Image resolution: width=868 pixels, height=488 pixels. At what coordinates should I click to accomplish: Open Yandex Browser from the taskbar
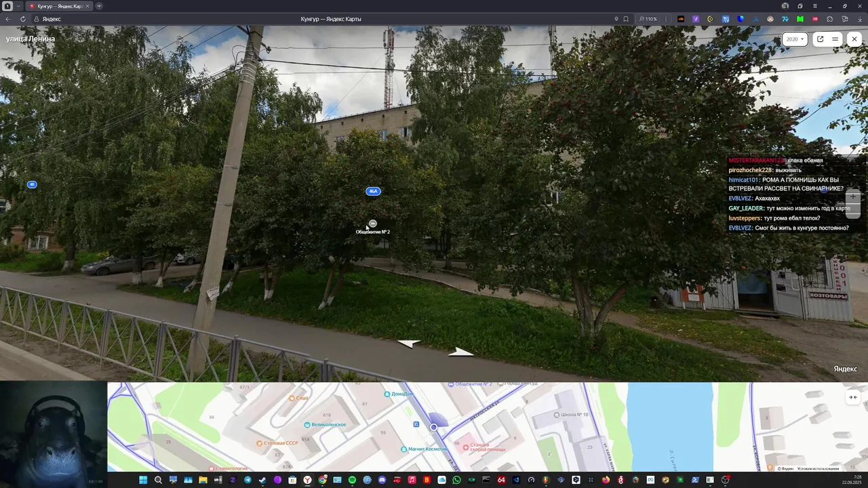(307, 480)
